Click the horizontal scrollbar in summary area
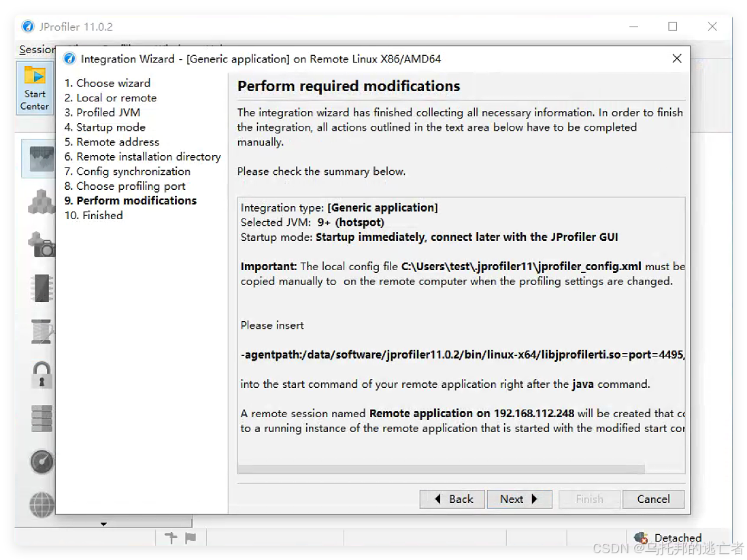This screenshot has width=747, height=560. point(441,470)
